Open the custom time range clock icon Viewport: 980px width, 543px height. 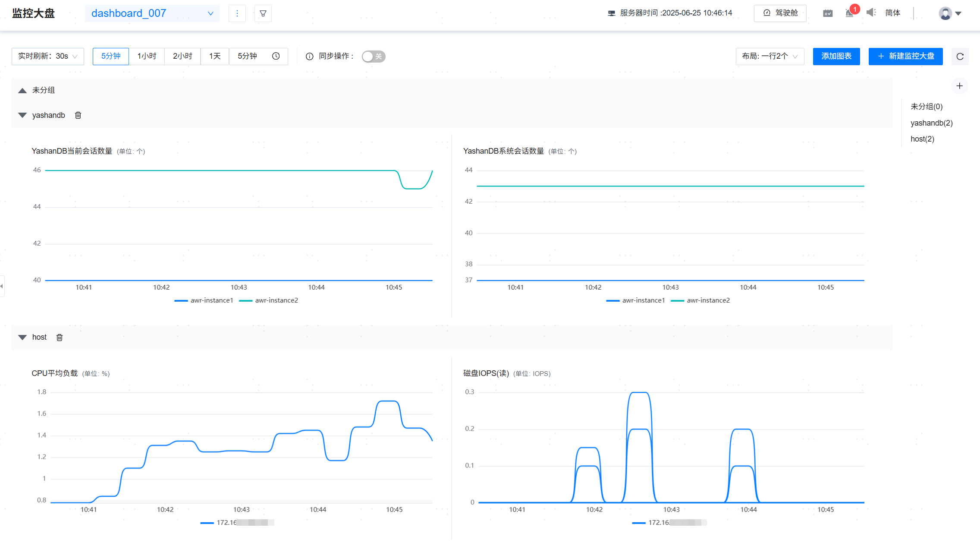pyautogui.click(x=276, y=56)
